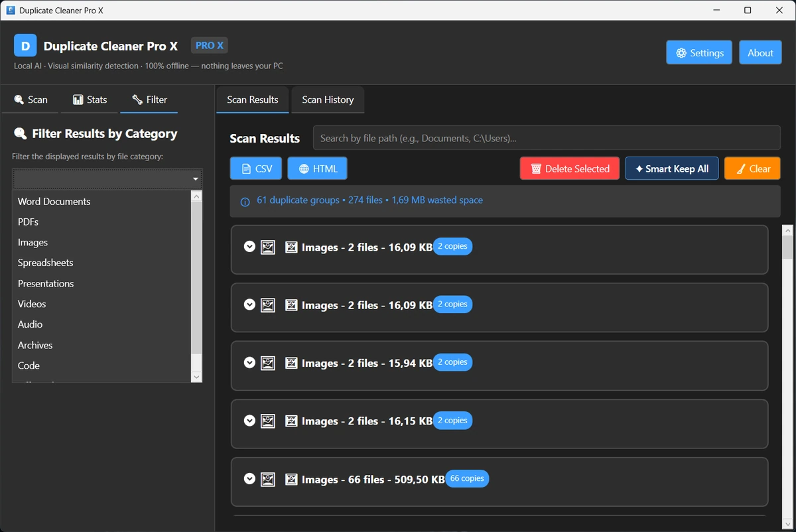Click image icon of 16,15 KB group

[268, 421]
